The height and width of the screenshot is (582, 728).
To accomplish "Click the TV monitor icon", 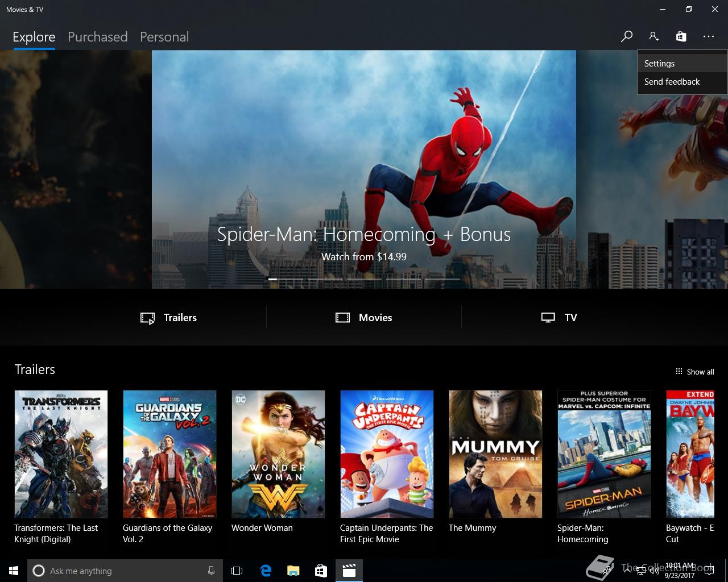I will point(548,318).
